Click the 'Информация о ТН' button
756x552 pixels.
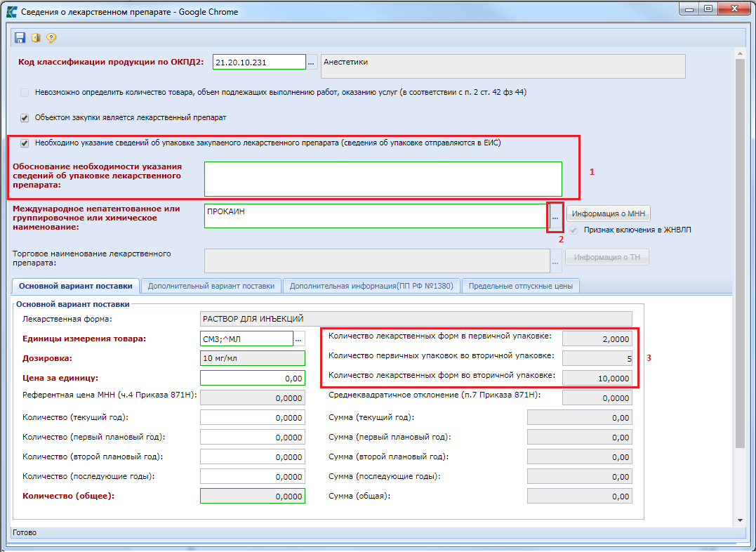pos(608,258)
